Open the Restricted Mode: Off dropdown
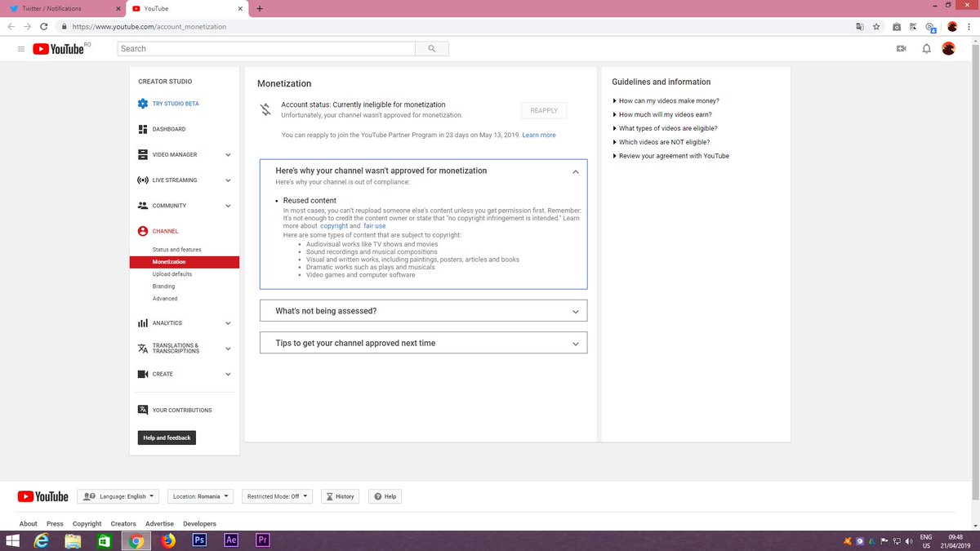This screenshot has width=980, height=551. click(x=278, y=496)
